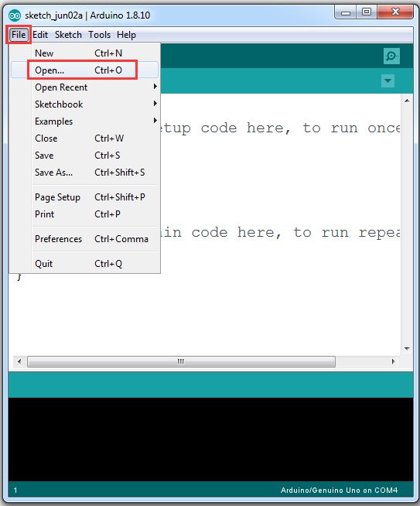Viewport: 420px width, 506px height.
Task: Open Preferences from the File menu
Action: (85, 239)
